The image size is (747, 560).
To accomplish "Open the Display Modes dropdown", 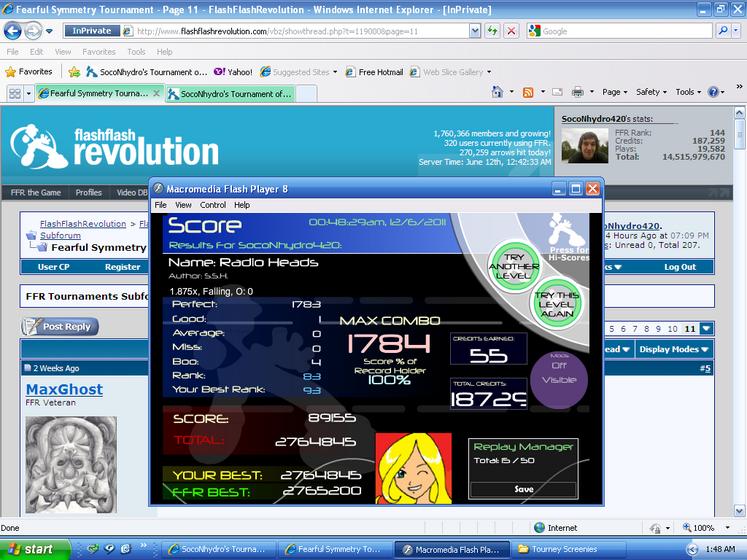I will [x=673, y=349].
